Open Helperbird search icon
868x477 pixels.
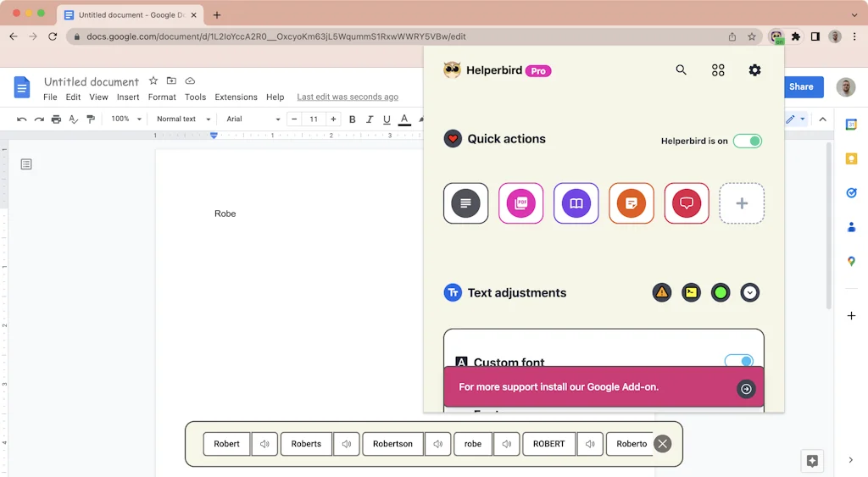tap(681, 70)
